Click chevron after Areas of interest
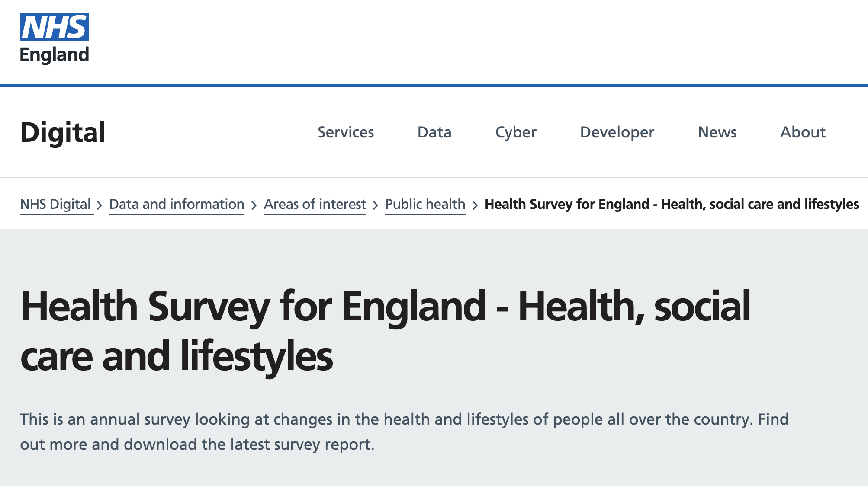The width and height of the screenshot is (868, 486). click(376, 205)
